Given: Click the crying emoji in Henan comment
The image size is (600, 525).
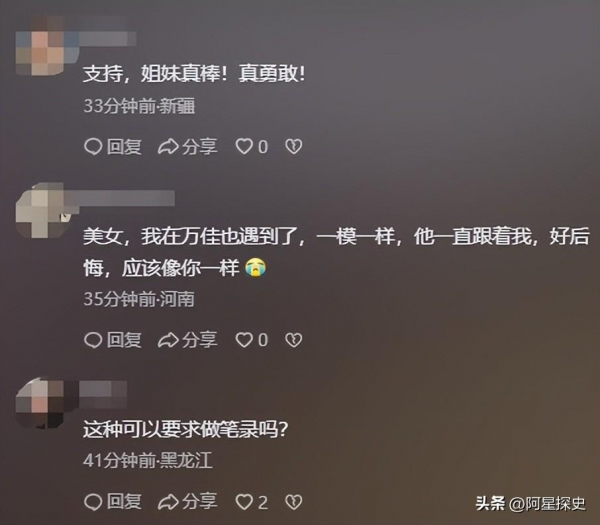Looking at the screenshot, I should (256, 267).
